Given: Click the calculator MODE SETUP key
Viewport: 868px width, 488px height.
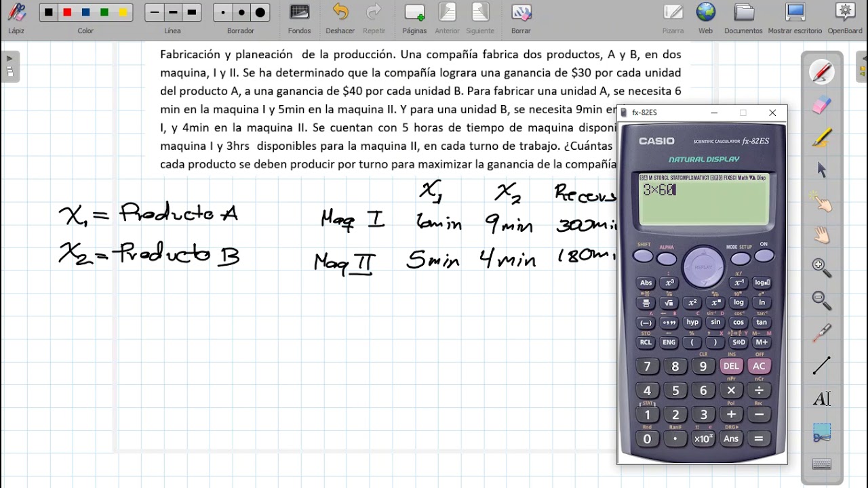Looking at the screenshot, I should tap(741, 259).
